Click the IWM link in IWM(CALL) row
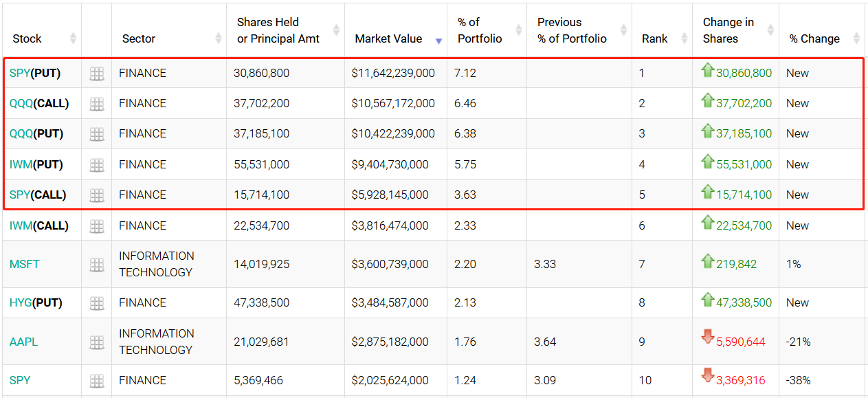Image resolution: width=868 pixels, height=398 pixels. [x=21, y=225]
